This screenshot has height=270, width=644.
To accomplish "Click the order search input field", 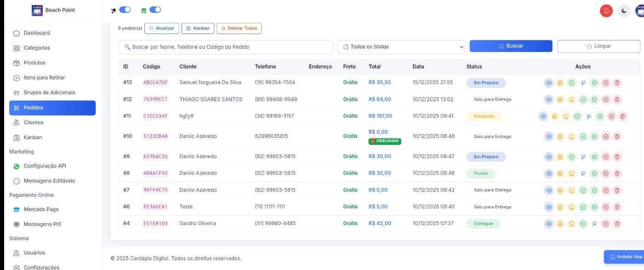I will point(225,47).
